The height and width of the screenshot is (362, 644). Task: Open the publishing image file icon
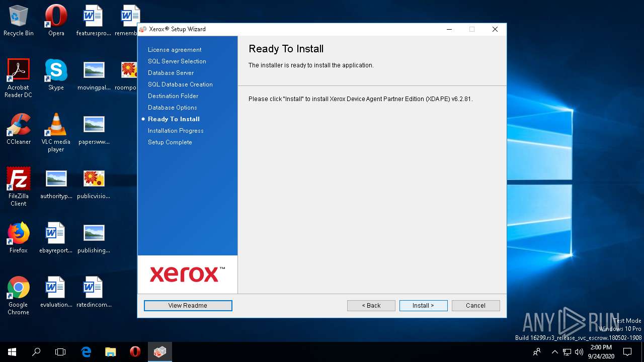[94, 238]
